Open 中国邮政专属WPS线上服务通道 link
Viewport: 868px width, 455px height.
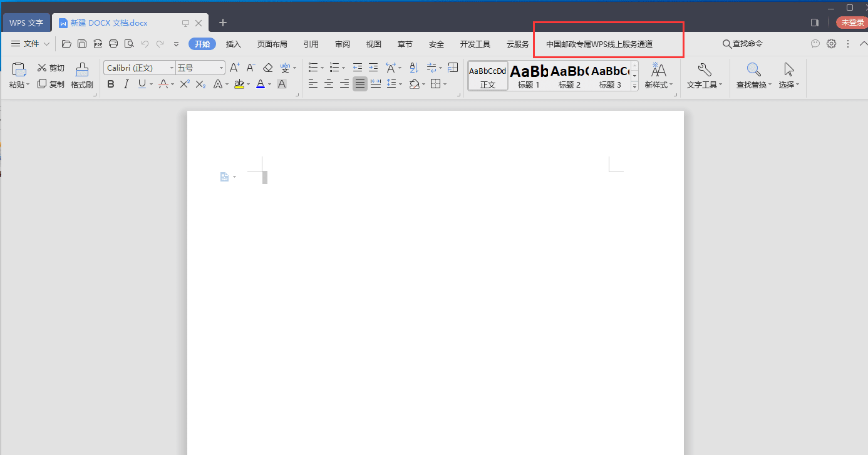tap(599, 44)
